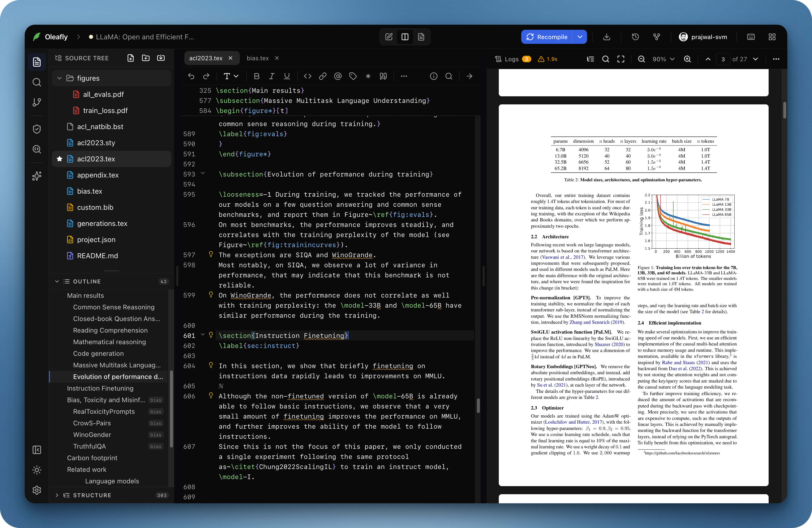Open the Recompile options dropdown arrow
Viewport: 812px width, 528px height.
[x=580, y=37]
